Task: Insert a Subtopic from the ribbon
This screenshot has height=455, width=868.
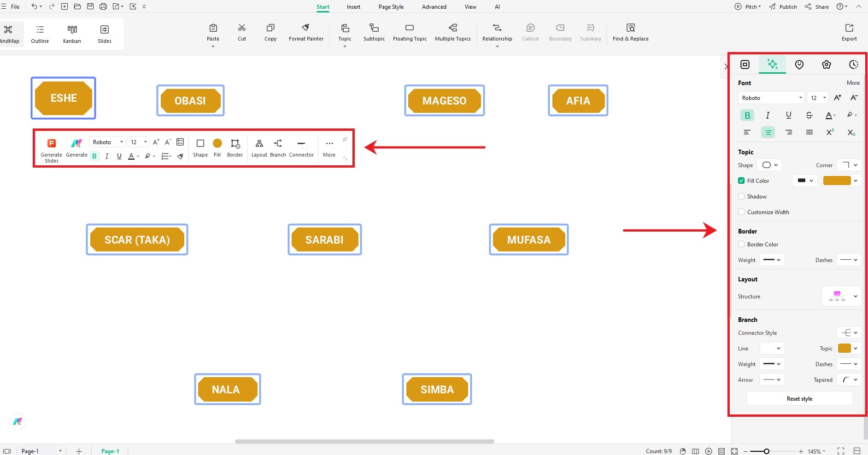Action: click(x=374, y=32)
